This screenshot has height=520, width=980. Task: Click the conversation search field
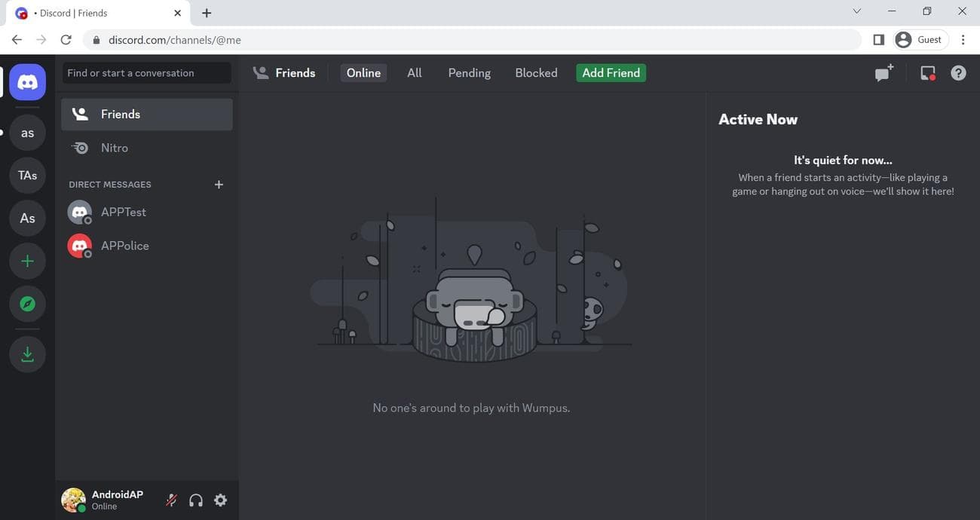point(146,72)
